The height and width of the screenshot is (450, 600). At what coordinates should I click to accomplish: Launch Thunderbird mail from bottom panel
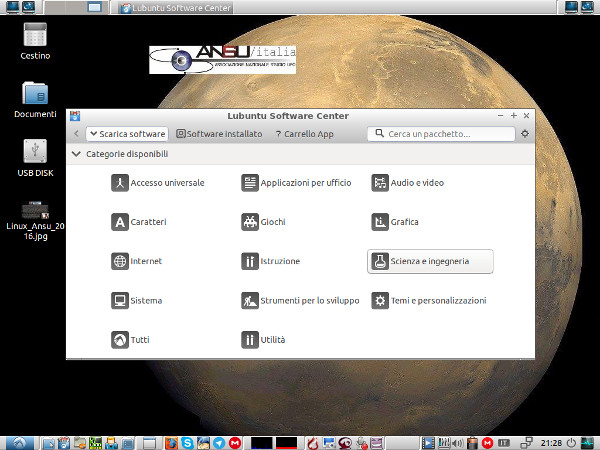(203, 443)
